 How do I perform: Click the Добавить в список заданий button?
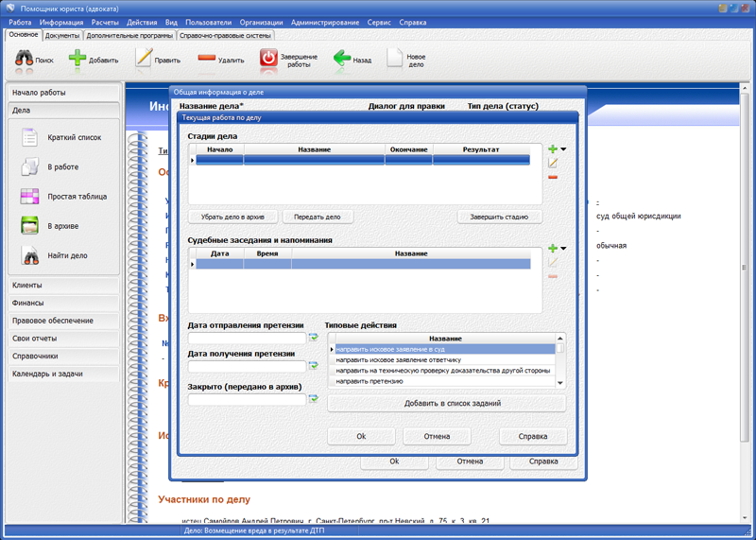tap(446, 403)
